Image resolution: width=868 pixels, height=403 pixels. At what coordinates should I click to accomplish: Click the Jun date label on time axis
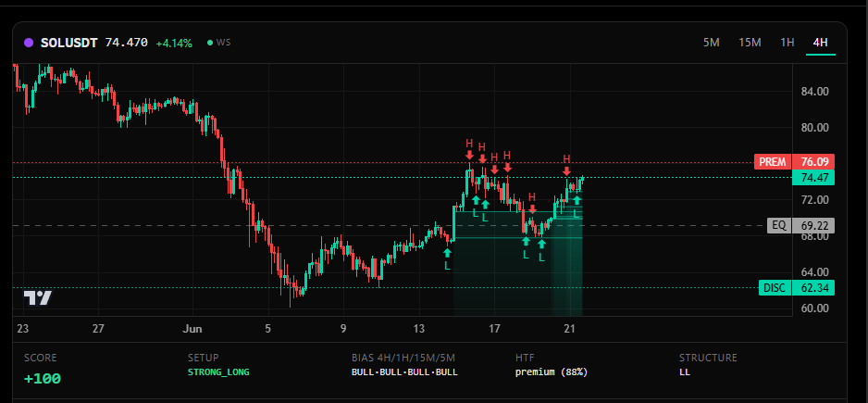click(x=192, y=329)
